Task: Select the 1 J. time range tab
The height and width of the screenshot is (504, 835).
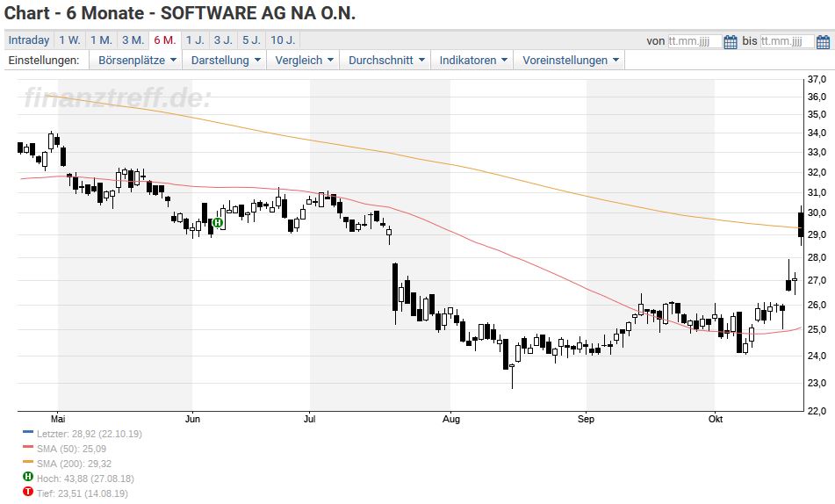Action: [x=194, y=40]
